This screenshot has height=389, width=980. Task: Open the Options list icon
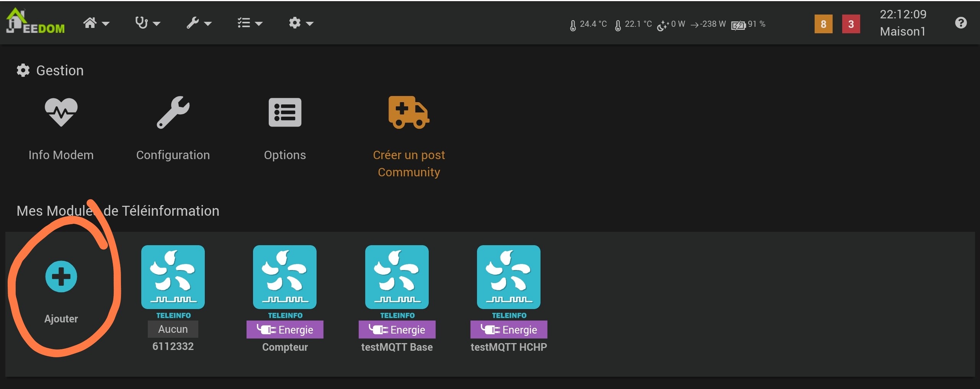coord(285,112)
